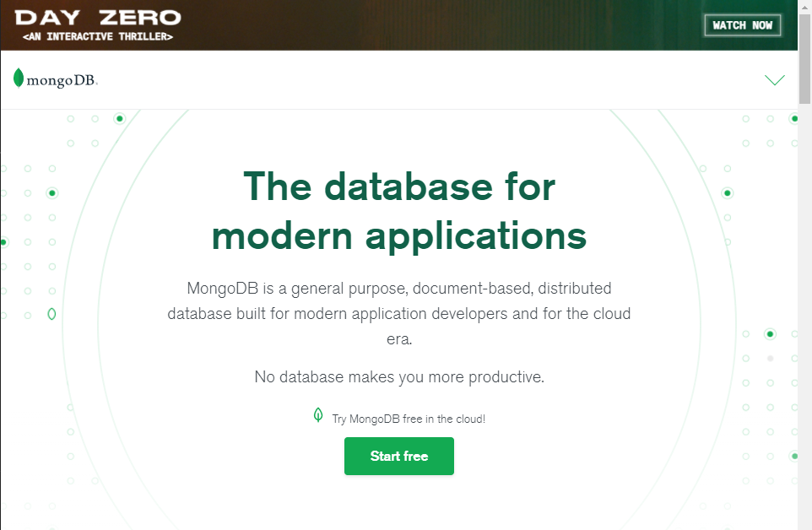Expand the navigation menu chevron

775,79
